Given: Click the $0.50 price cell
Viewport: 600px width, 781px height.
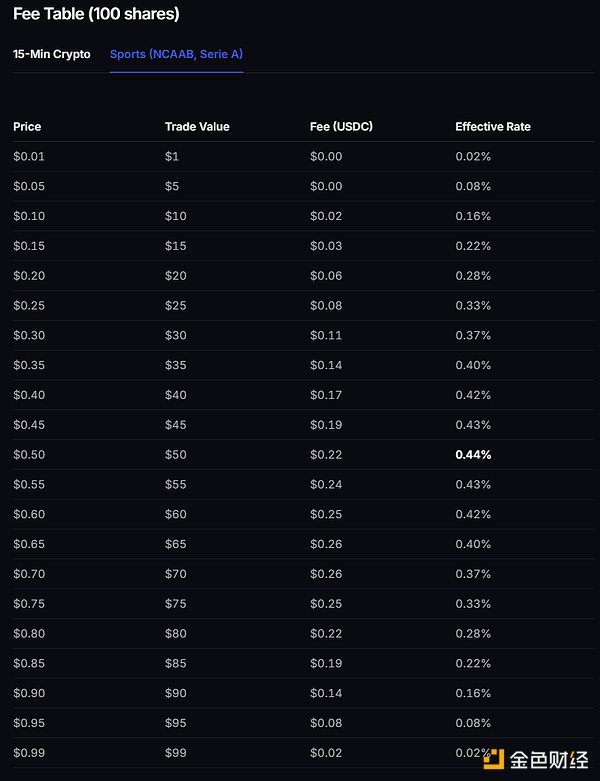Looking at the screenshot, I should click(x=29, y=455).
